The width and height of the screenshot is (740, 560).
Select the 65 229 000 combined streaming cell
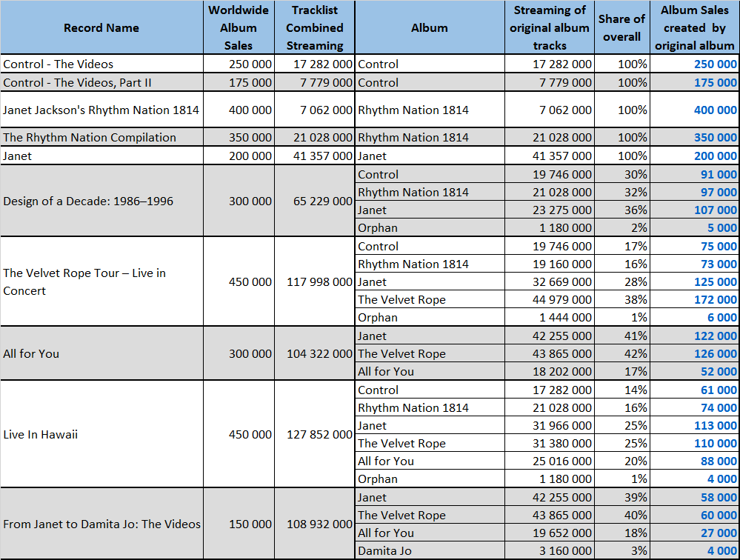[x=315, y=201]
